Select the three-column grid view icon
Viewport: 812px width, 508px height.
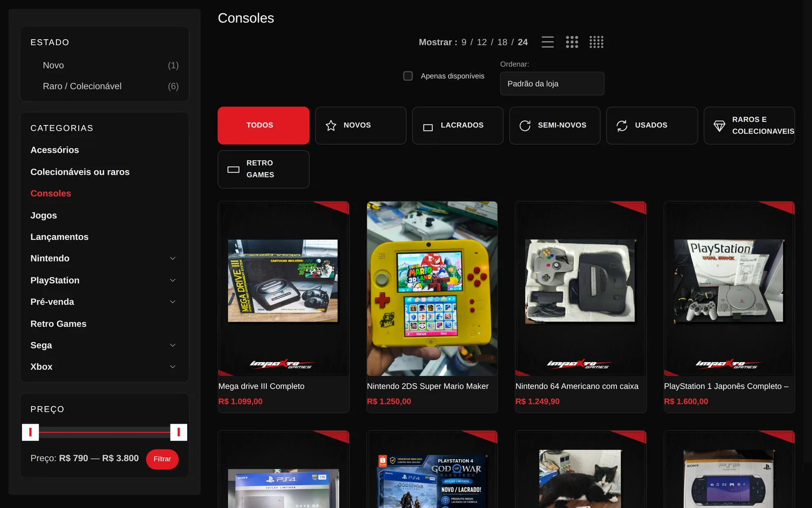point(572,42)
